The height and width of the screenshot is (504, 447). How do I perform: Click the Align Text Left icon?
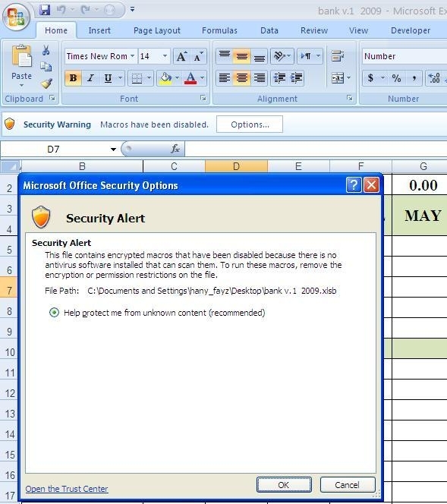click(x=225, y=78)
